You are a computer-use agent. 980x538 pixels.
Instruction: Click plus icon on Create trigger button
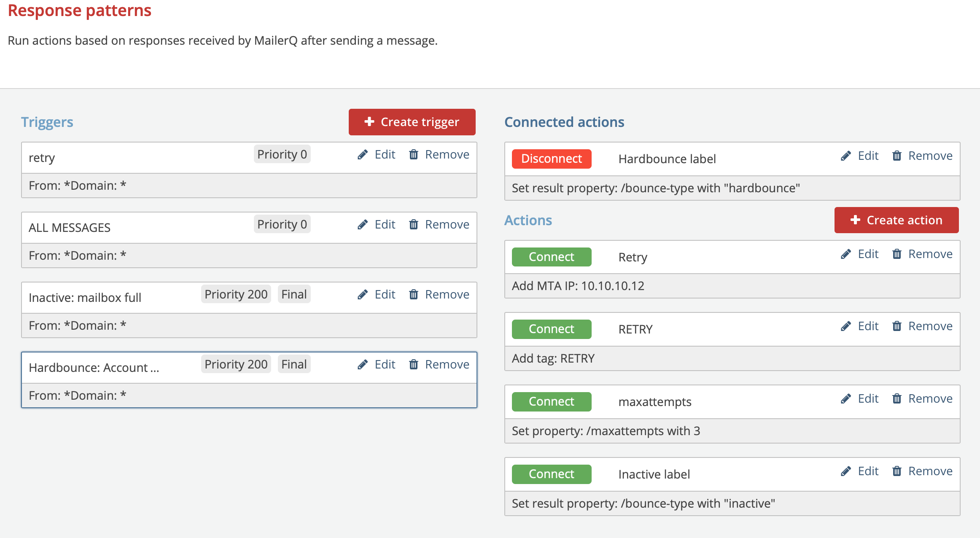pos(369,122)
